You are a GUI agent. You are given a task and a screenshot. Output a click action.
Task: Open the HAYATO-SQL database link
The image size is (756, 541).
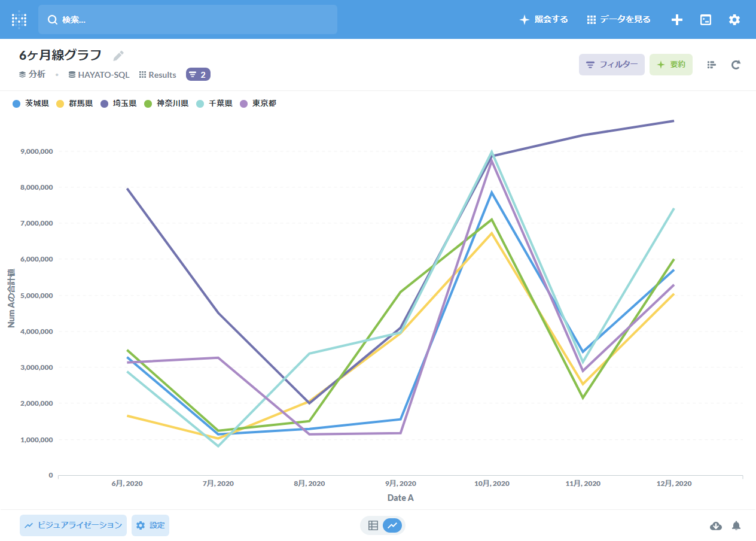99,75
